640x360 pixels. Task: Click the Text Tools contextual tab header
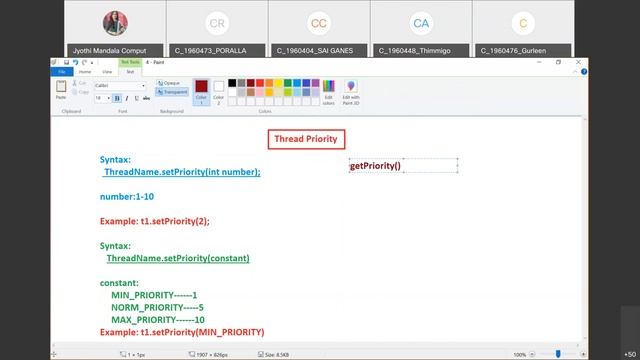pos(130,62)
